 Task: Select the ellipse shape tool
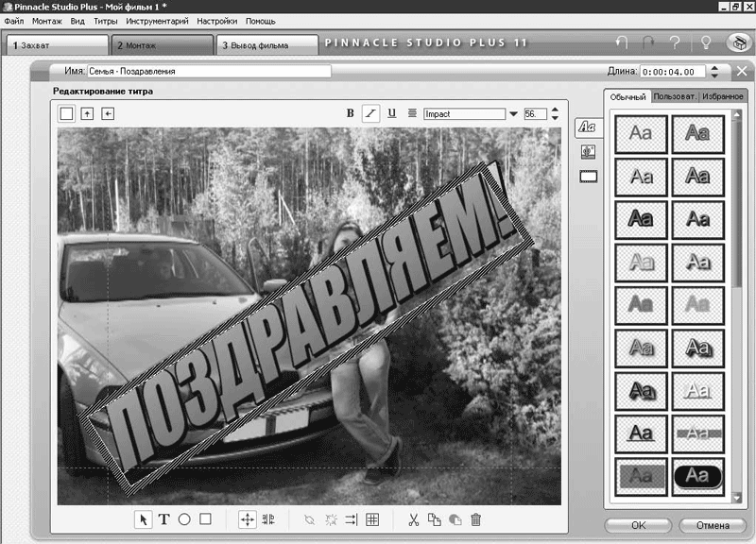pos(184,519)
